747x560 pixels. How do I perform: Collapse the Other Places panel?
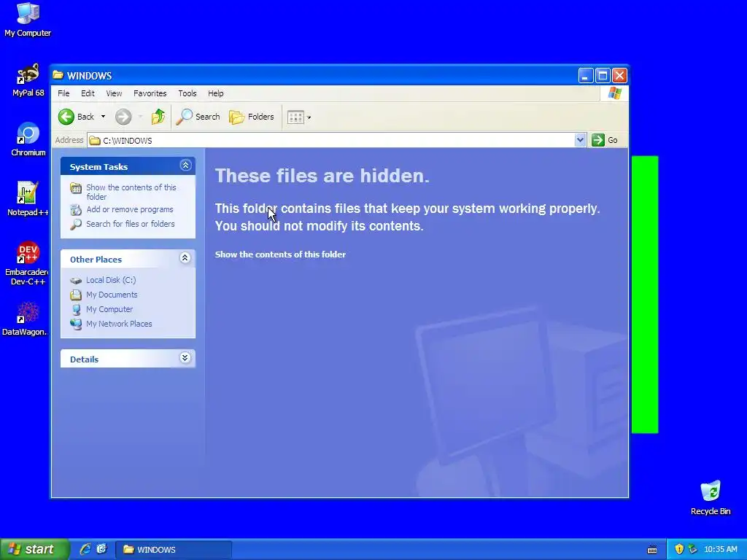[185, 258]
